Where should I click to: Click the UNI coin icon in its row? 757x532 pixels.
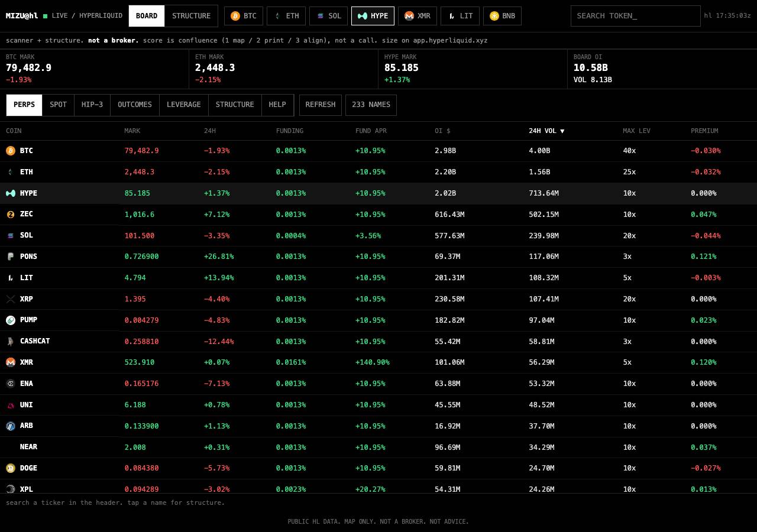[10, 405]
